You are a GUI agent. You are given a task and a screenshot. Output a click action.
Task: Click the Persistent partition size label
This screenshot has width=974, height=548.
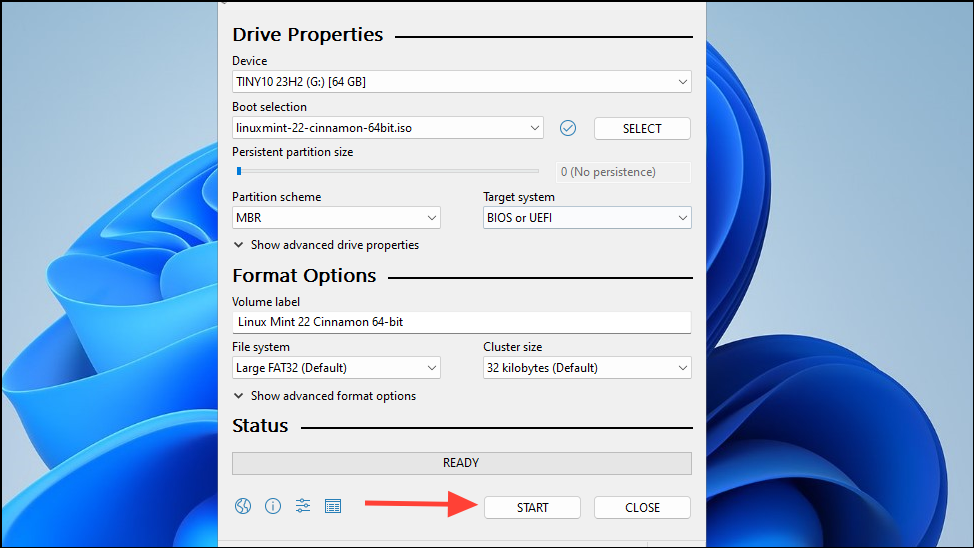click(293, 152)
